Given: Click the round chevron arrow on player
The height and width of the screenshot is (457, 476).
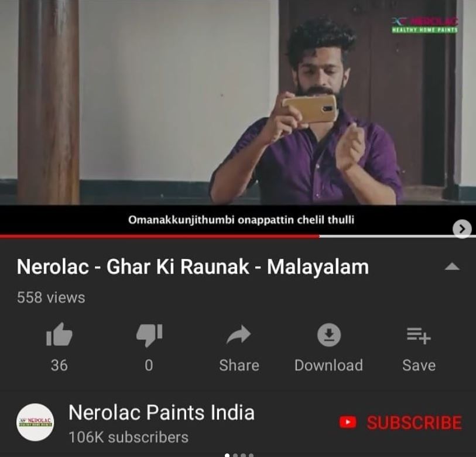Looking at the screenshot, I should (462, 229).
